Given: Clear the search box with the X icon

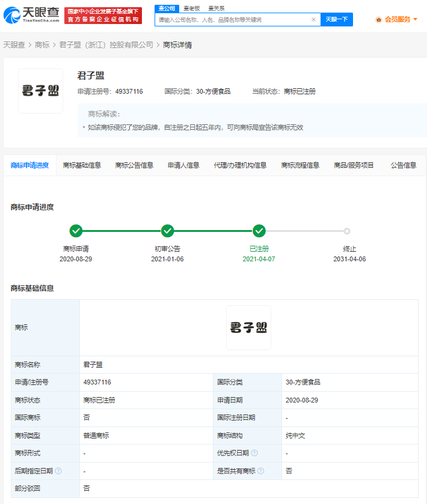Looking at the screenshot, I should 313,20.
